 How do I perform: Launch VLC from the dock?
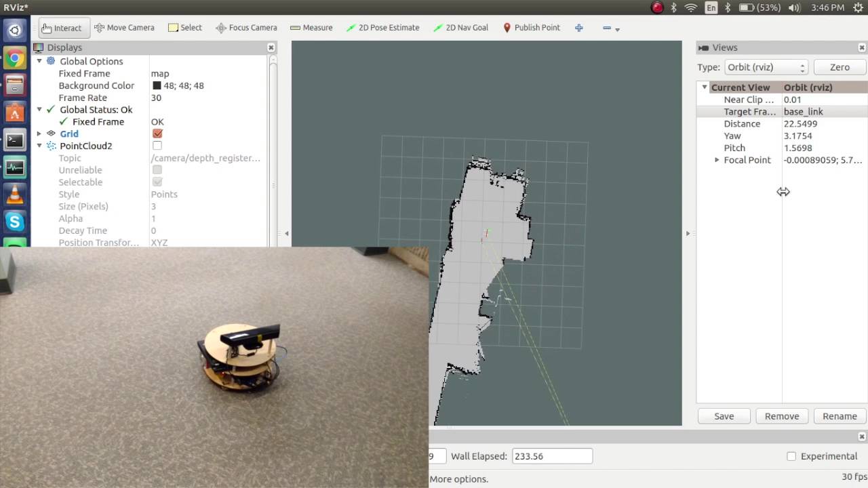click(x=15, y=195)
